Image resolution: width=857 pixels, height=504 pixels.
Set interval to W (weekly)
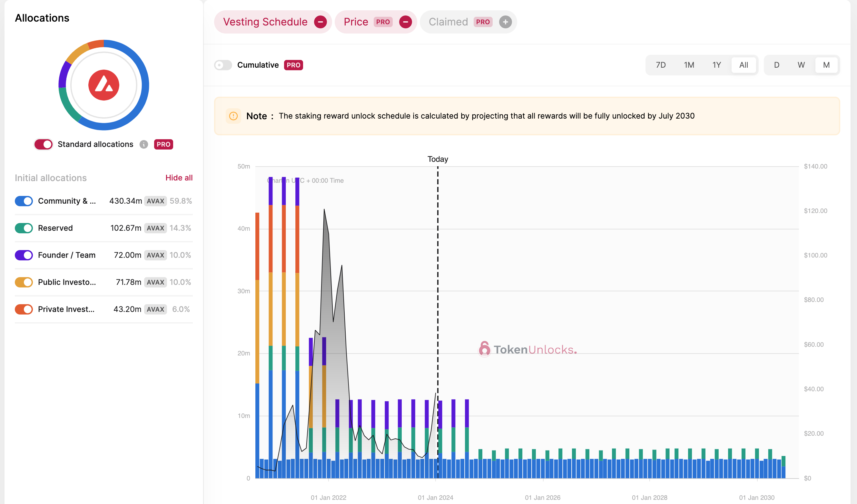tap(801, 65)
